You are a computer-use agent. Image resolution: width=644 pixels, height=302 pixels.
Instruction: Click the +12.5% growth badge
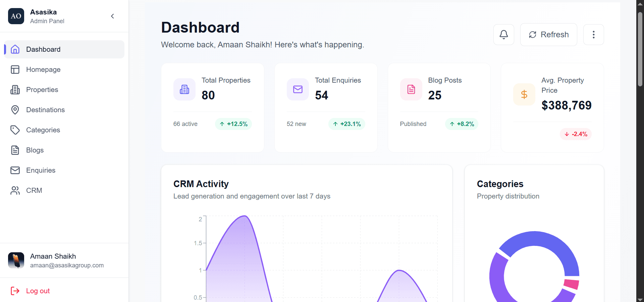click(233, 124)
